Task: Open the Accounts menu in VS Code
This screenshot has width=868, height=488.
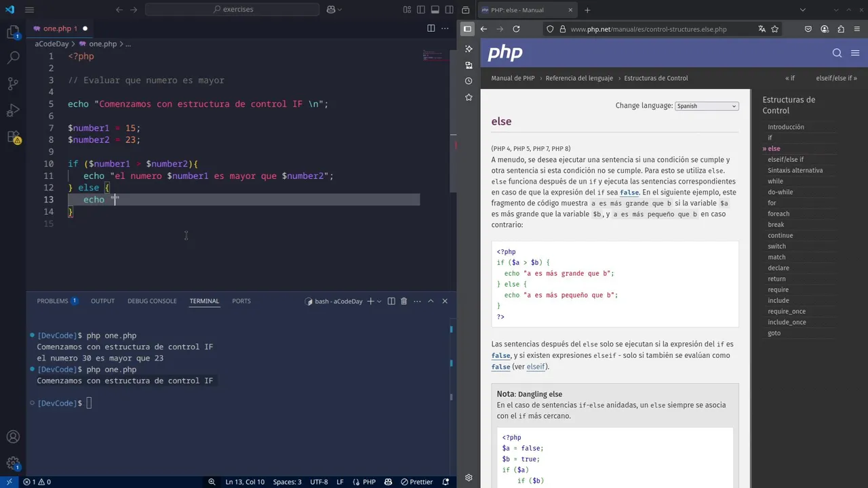Action: 13,437
